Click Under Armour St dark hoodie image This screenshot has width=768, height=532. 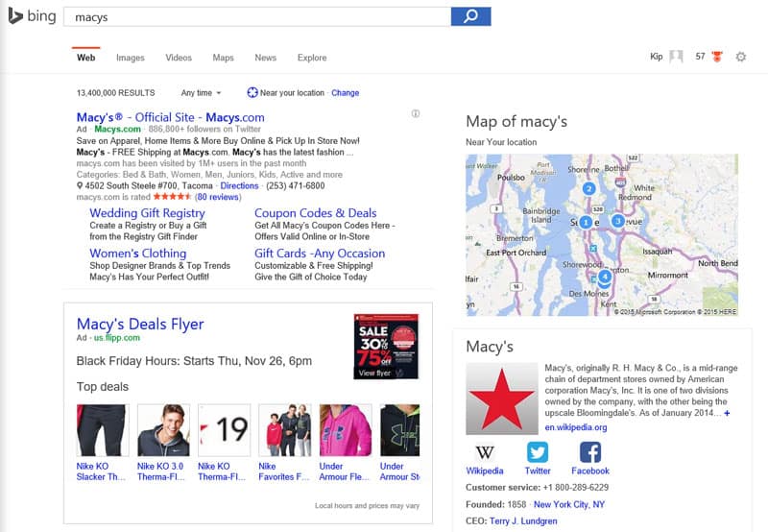pos(399,430)
